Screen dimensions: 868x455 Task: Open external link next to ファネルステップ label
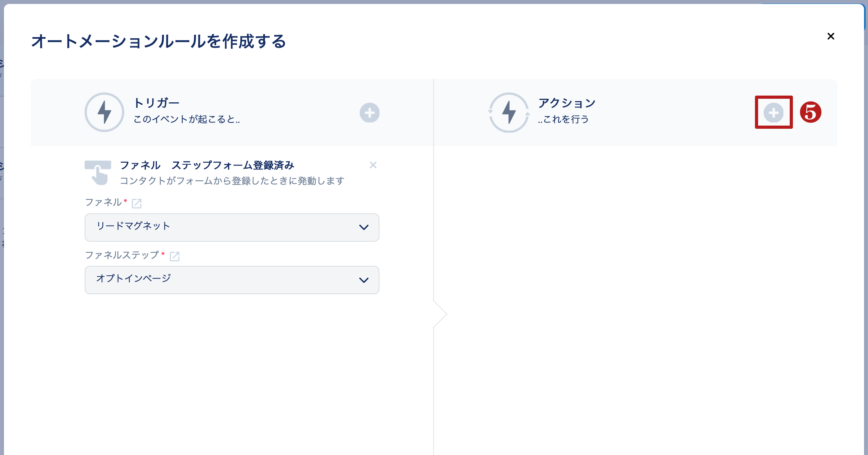pos(175,256)
